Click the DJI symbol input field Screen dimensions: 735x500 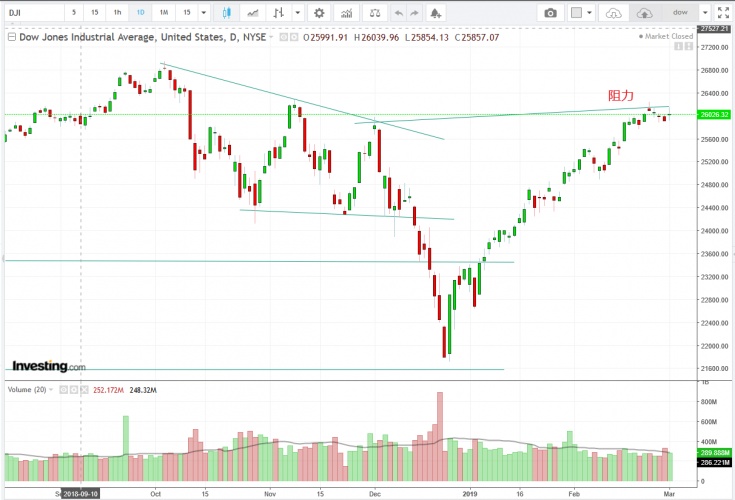(x=30, y=13)
